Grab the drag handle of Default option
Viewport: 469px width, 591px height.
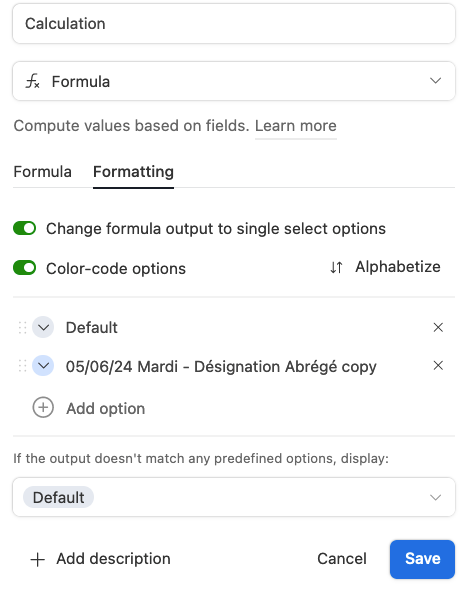tap(22, 328)
